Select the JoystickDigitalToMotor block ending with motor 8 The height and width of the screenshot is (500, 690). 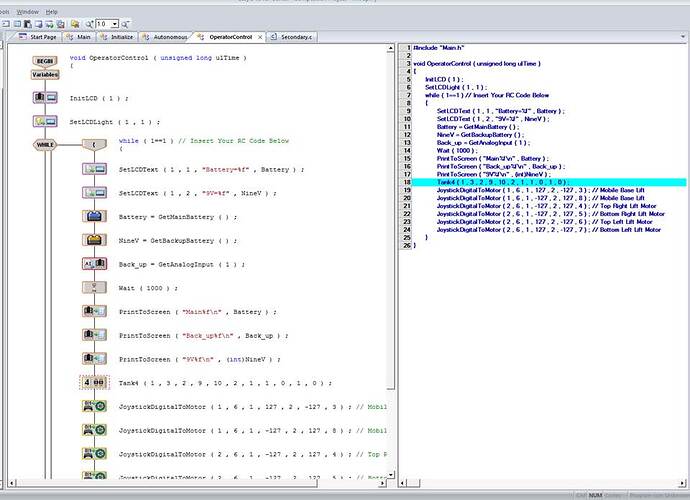(94, 430)
